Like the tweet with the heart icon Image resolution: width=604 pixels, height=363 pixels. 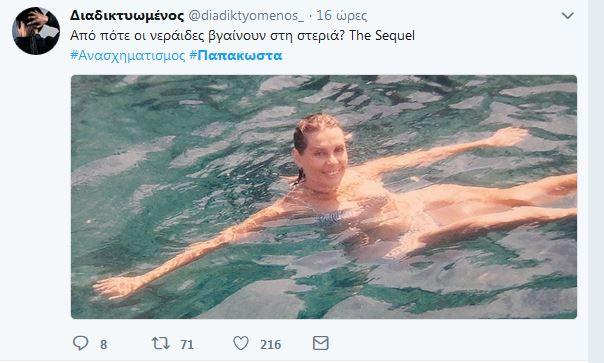pos(241,343)
